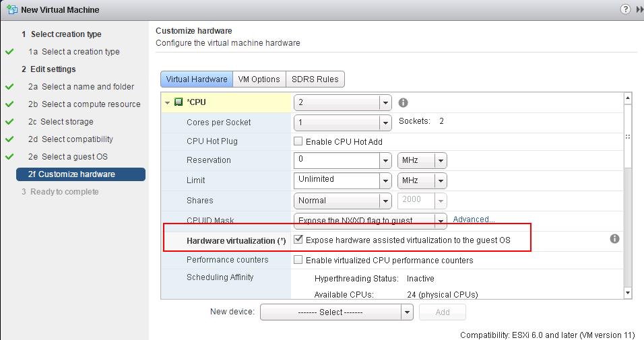Screen dimensions: 644x340
Task: Switch to the VM Options tab
Action: tap(259, 79)
